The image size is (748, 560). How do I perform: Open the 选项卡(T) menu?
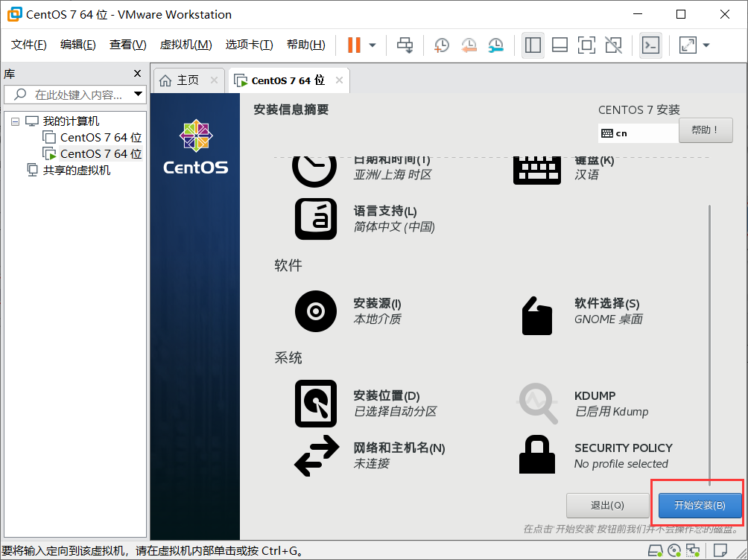point(249,45)
